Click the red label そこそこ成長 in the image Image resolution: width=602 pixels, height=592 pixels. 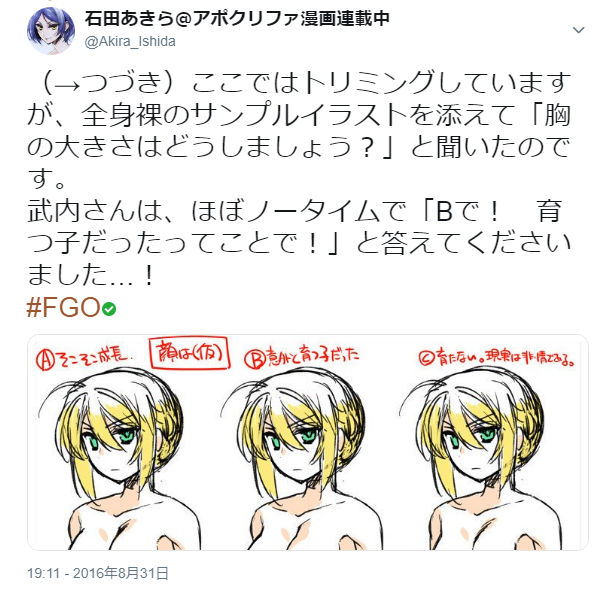[94, 358]
